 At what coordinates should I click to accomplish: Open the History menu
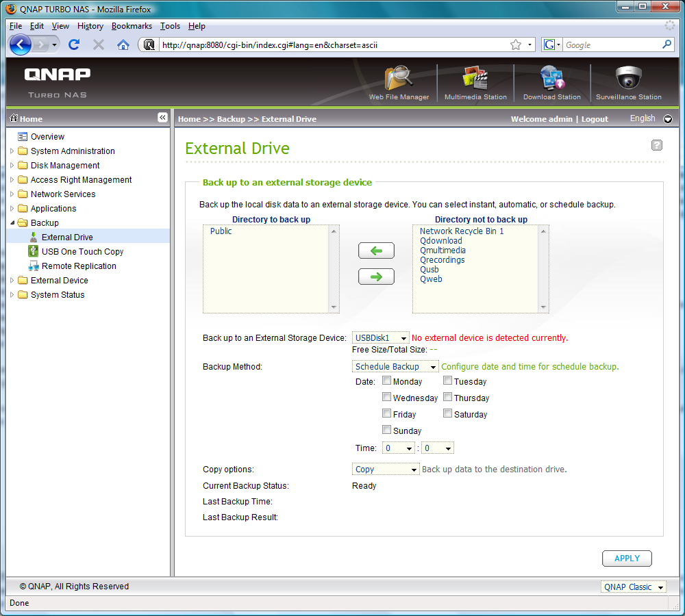[x=90, y=26]
